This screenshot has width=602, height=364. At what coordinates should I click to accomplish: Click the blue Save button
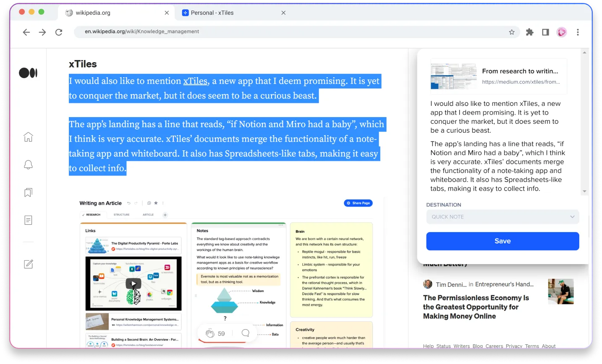(503, 241)
